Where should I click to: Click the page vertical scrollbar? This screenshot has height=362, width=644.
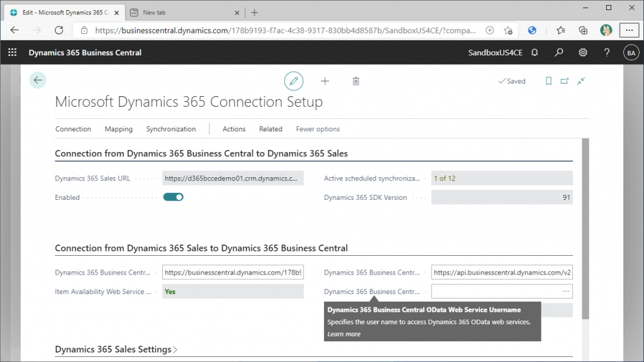[586, 229]
